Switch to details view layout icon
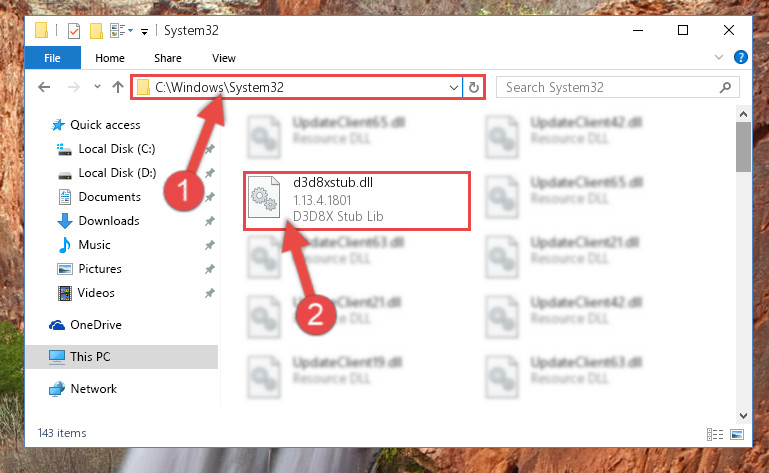 [x=715, y=434]
